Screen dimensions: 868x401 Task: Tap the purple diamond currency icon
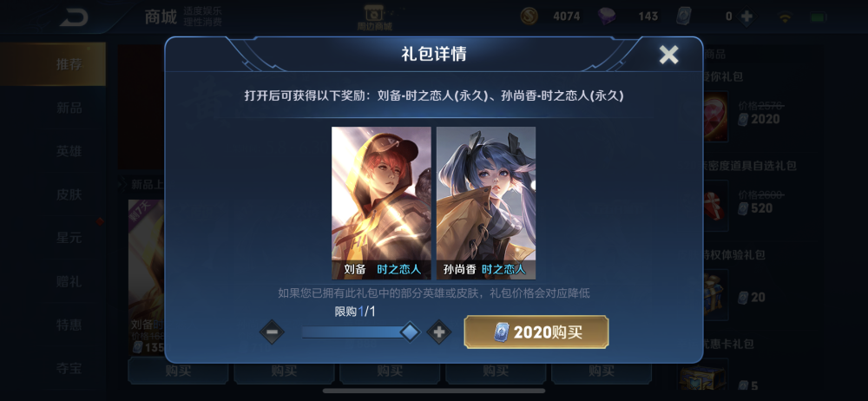(x=608, y=16)
